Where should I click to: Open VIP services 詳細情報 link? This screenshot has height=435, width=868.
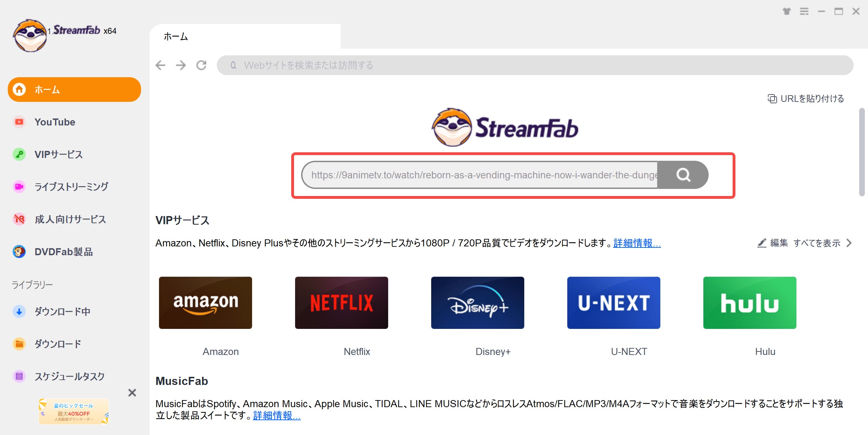(637, 243)
